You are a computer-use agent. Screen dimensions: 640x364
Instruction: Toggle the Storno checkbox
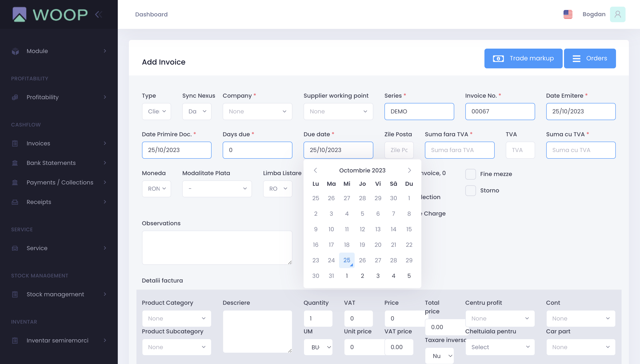coord(470,190)
